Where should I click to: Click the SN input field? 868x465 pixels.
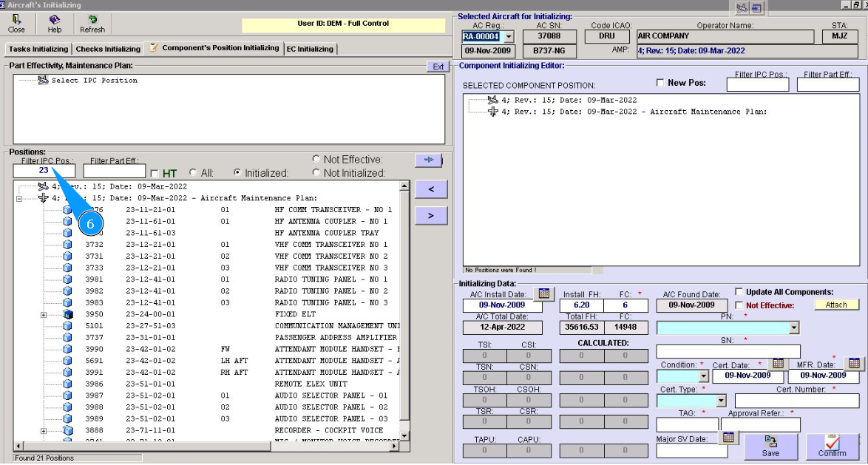(728, 351)
